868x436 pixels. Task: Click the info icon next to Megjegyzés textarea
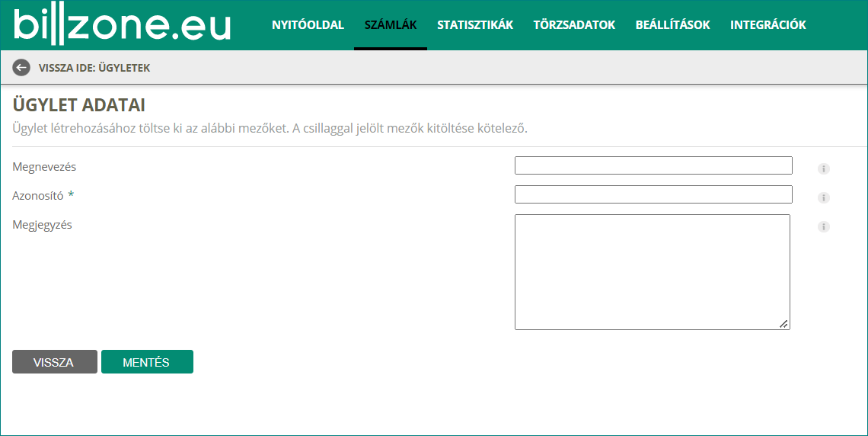pyautogui.click(x=824, y=226)
